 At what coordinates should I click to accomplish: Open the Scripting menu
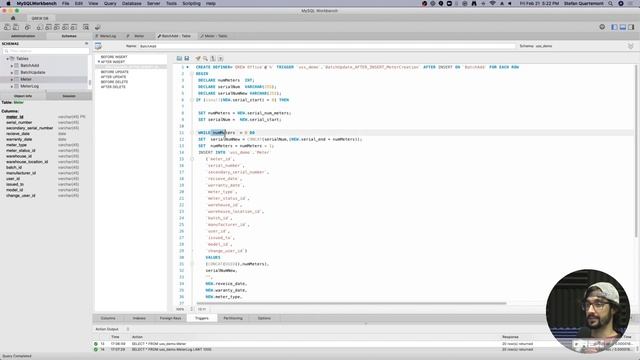coord(191,3)
